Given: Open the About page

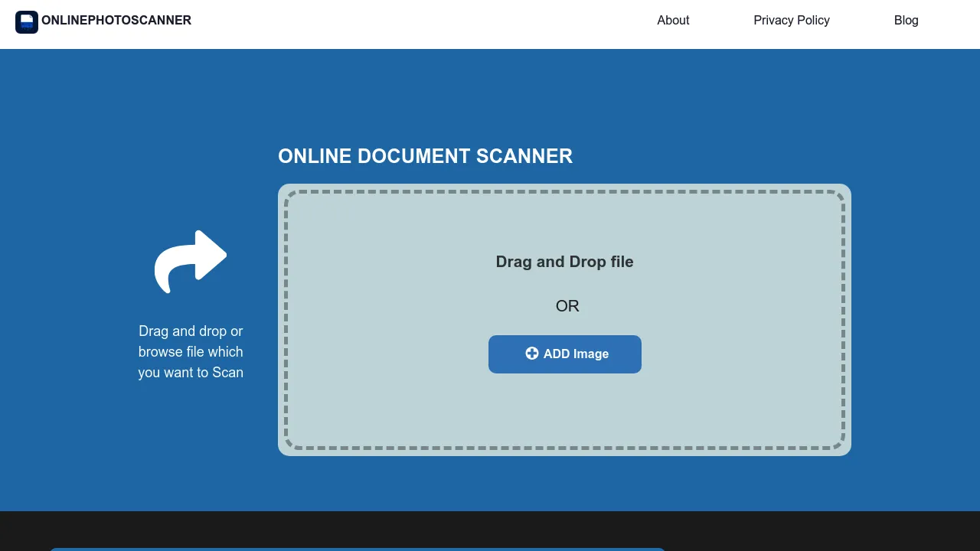Looking at the screenshot, I should pos(673,20).
